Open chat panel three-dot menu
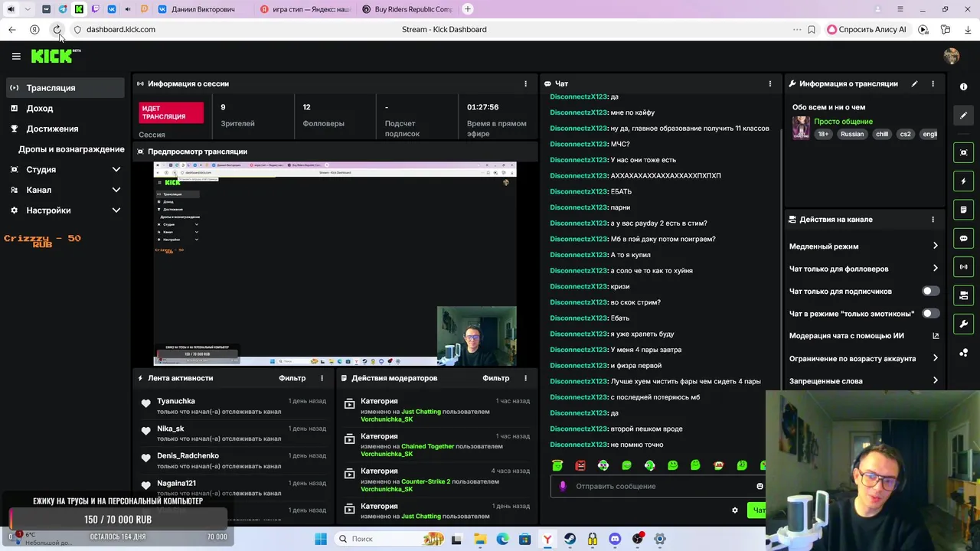Image resolution: width=980 pixels, height=551 pixels. click(x=770, y=83)
